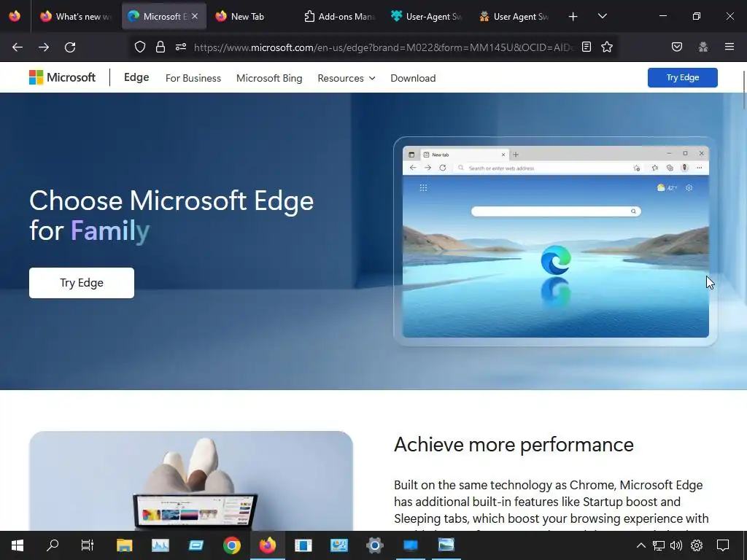Open tracking protection shield icon
The width and height of the screenshot is (747, 560).
point(139,47)
